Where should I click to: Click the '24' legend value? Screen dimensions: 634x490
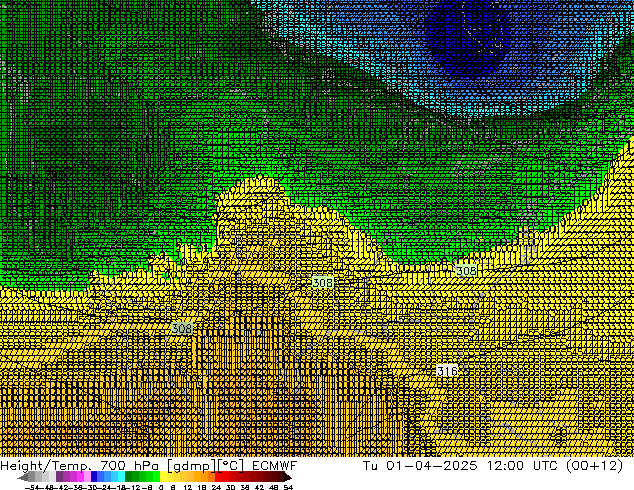(x=216, y=487)
